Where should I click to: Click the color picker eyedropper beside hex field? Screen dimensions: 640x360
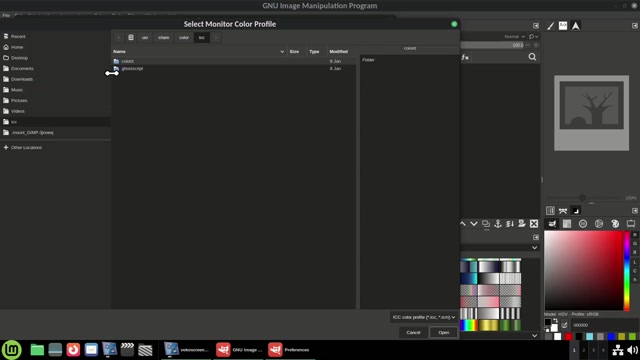coord(564,325)
